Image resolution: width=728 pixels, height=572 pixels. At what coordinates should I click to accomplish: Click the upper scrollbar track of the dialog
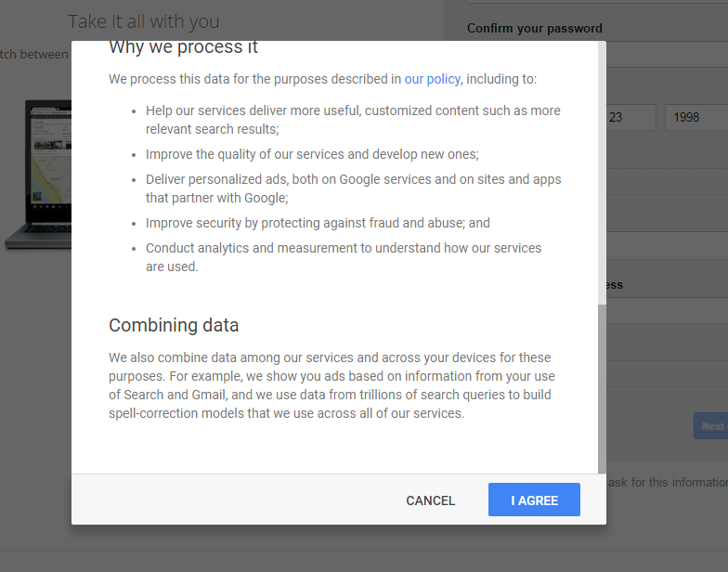(602, 167)
